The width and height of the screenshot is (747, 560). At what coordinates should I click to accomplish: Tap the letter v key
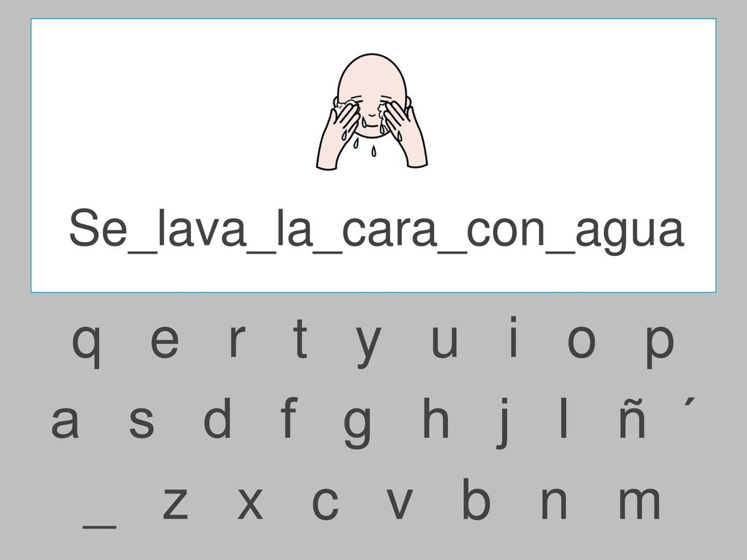click(399, 503)
